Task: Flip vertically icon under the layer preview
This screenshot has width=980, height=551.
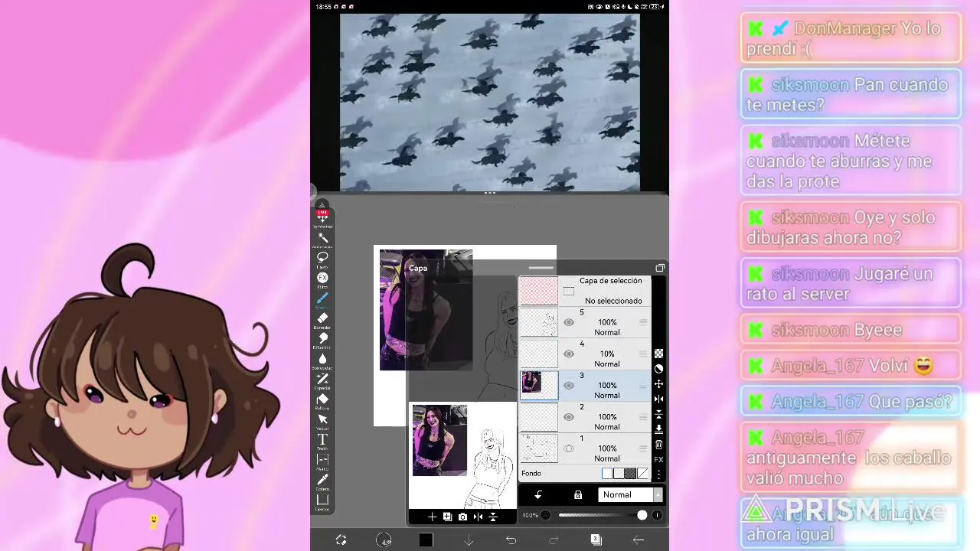Action: click(492, 517)
